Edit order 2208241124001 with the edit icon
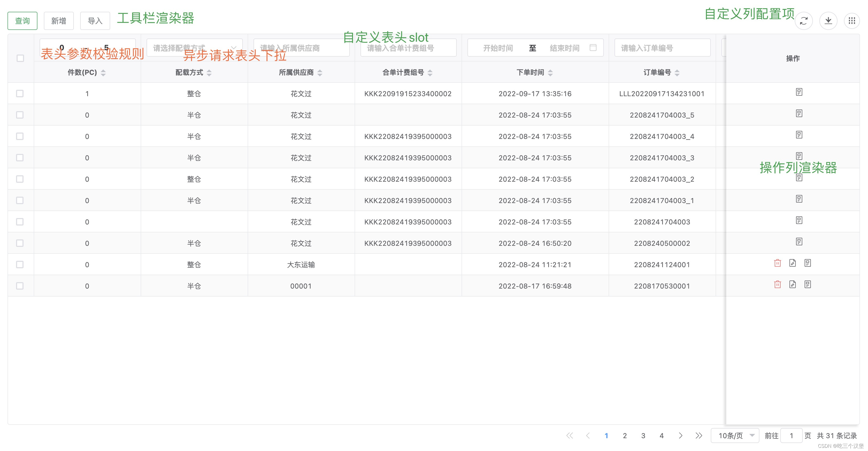 click(793, 263)
